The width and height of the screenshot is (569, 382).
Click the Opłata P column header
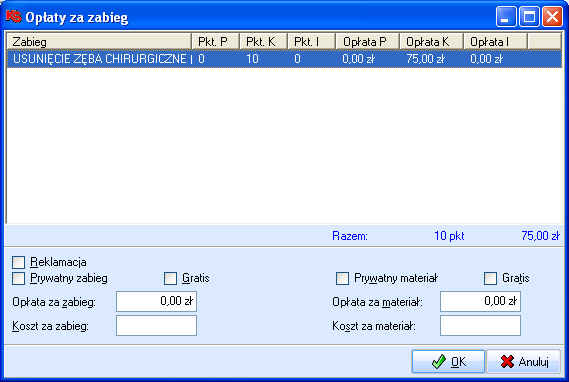tap(367, 42)
